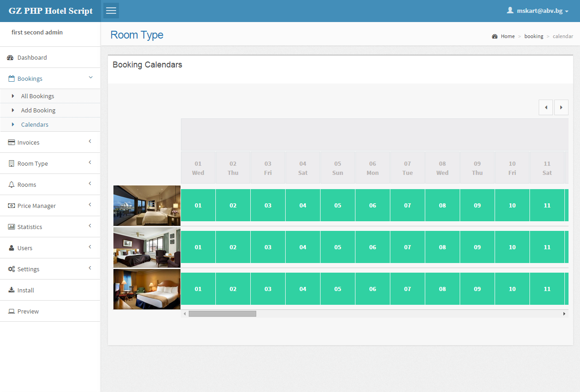Expand the Statistics menu chevron
Viewport: 580px width, 392px height.
click(x=90, y=226)
